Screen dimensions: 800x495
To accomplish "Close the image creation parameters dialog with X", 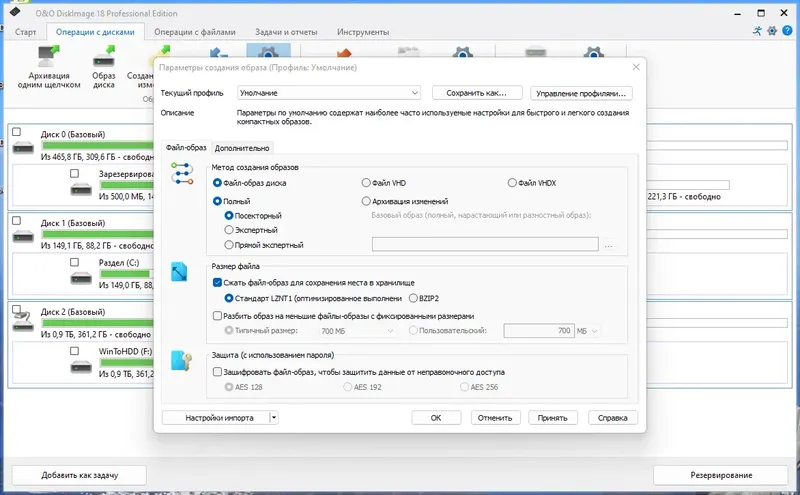I will coord(636,67).
